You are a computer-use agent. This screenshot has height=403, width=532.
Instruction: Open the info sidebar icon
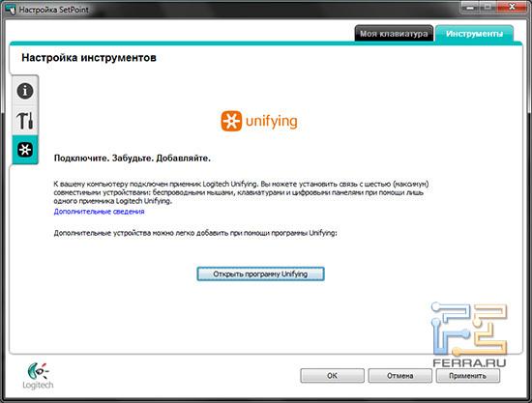25,91
